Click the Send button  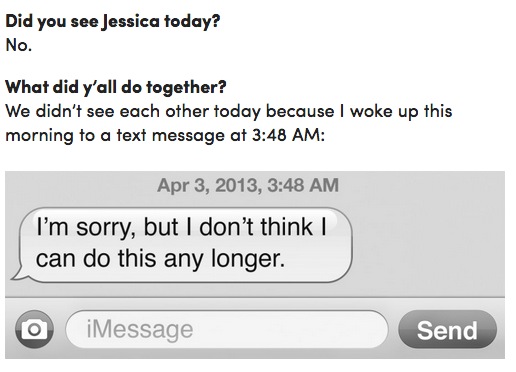click(x=447, y=329)
